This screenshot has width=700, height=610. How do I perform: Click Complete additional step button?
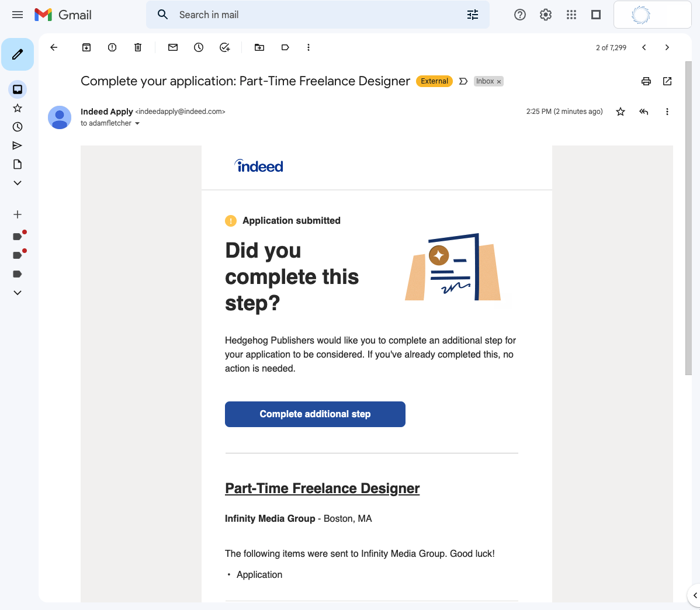click(315, 414)
